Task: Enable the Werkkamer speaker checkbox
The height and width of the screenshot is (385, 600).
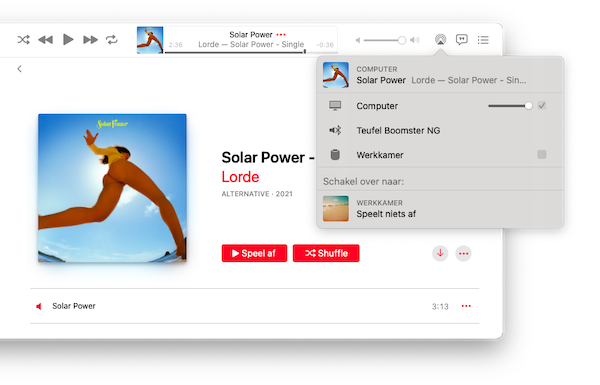Action: click(541, 155)
